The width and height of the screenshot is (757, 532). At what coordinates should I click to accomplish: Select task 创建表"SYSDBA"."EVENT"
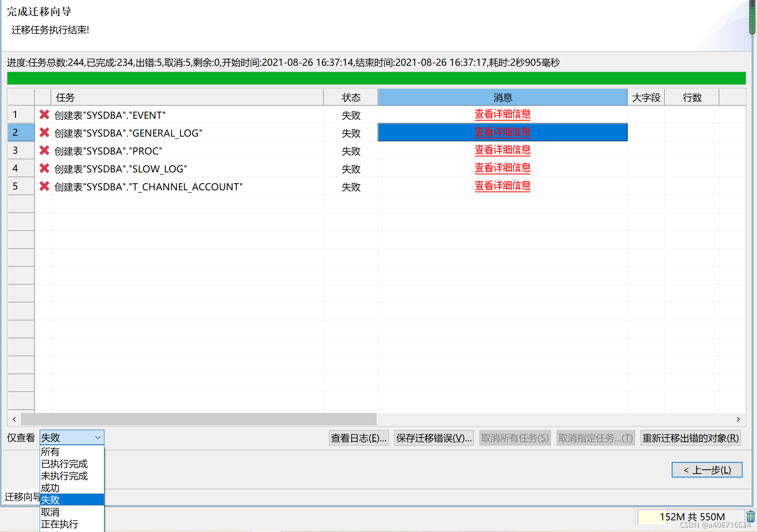[110, 115]
